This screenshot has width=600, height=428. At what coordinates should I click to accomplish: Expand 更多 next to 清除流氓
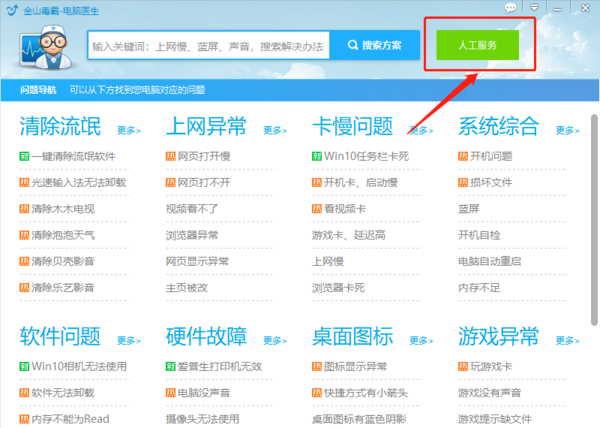point(128,130)
